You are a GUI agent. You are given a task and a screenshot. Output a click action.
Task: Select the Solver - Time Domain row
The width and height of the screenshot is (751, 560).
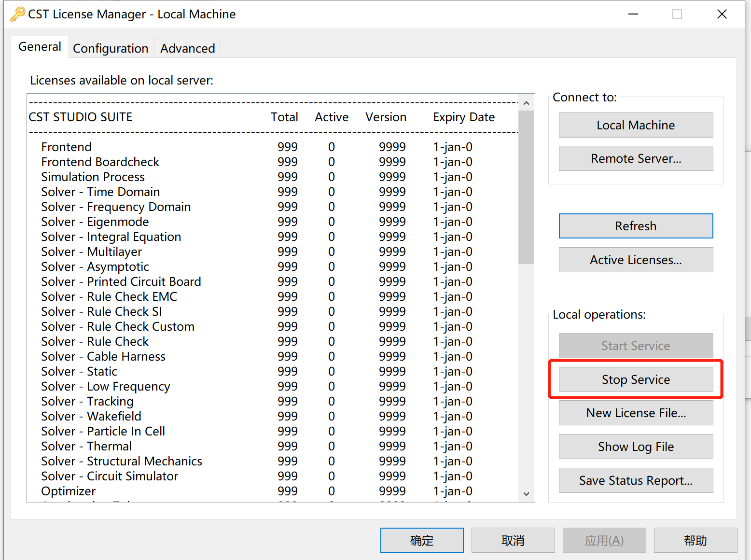pyautogui.click(x=100, y=192)
